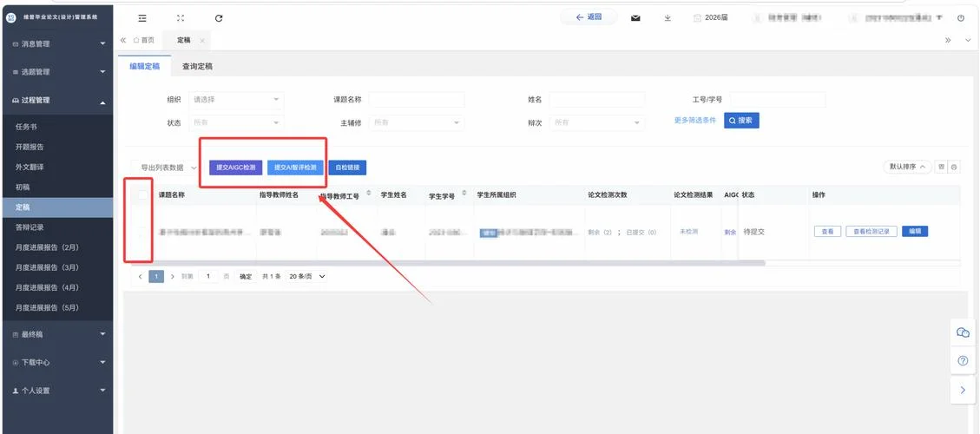Click the power/logout icon

[x=961, y=18]
